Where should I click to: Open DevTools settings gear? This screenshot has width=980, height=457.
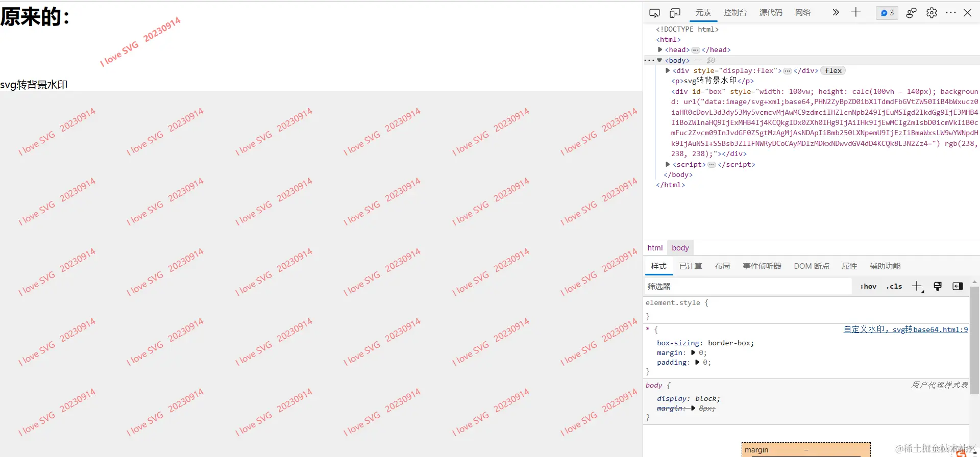coord(932,13)
